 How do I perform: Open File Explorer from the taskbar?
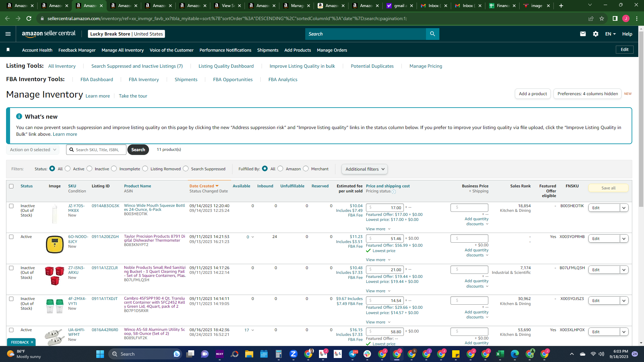249,354
